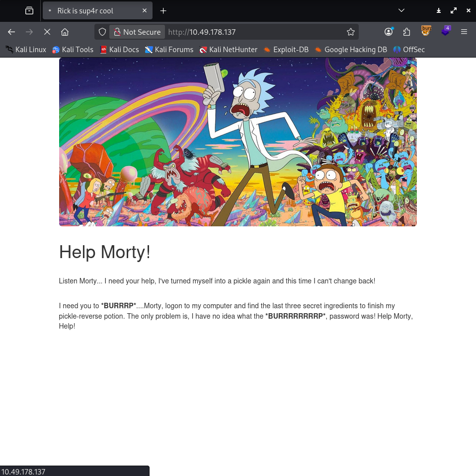Click the bold *BURRRP* text
Viewport: 476px width, 476px height.
(119, 306)
